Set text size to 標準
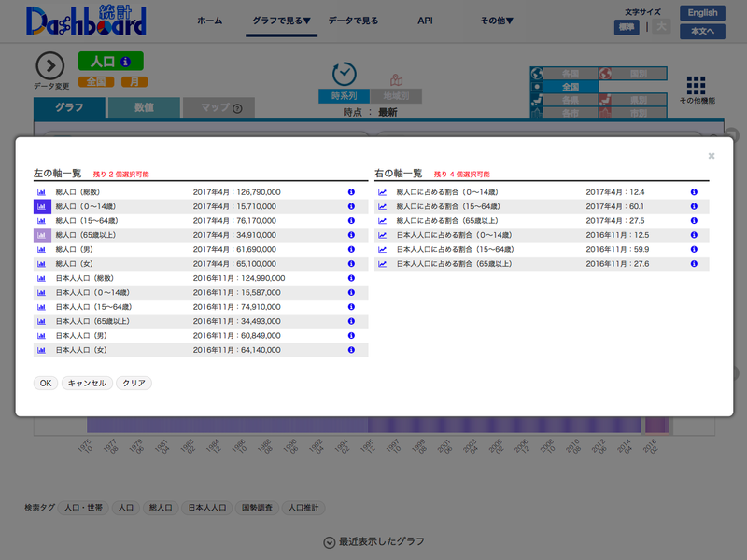 (x=627, y=27)
